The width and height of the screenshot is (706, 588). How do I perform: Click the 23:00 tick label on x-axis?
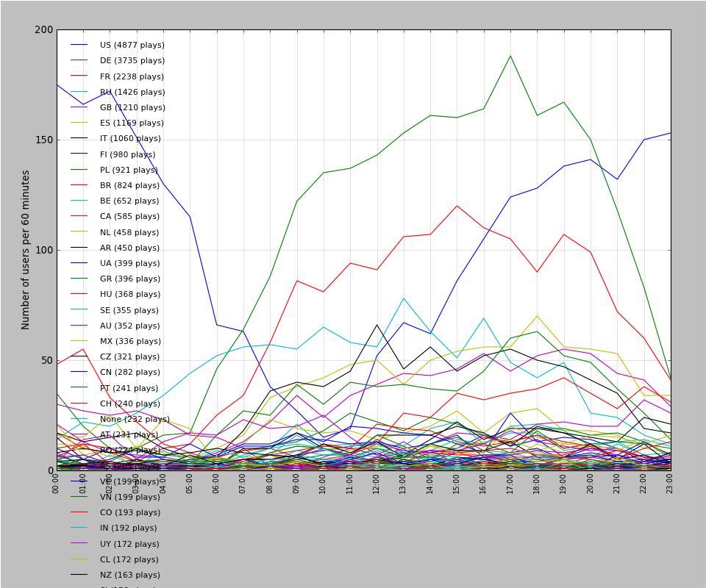(x=670, y=484)
